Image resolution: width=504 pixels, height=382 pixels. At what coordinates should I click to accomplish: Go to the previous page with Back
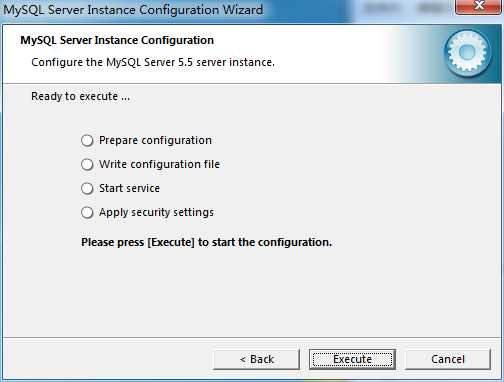click(x=256, y=359)
